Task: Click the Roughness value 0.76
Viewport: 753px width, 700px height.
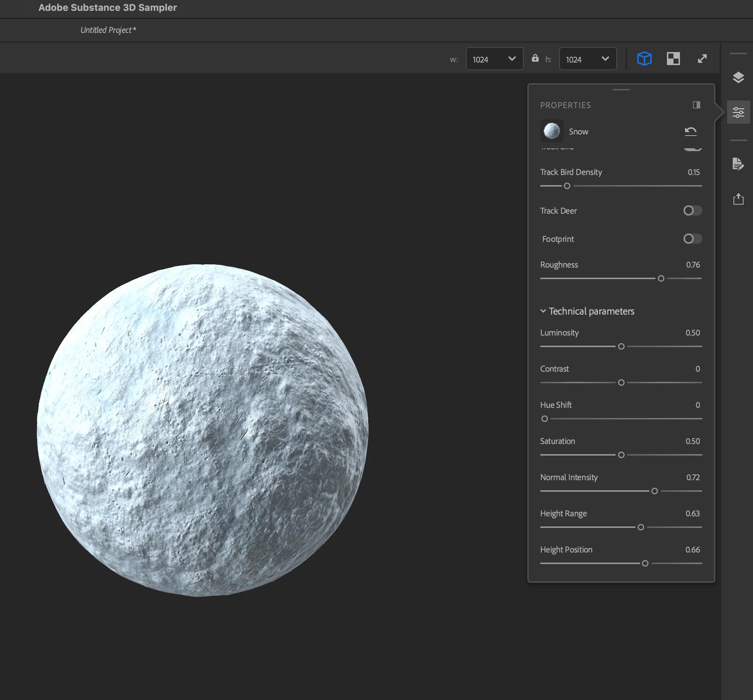Action: click(692, 265)
